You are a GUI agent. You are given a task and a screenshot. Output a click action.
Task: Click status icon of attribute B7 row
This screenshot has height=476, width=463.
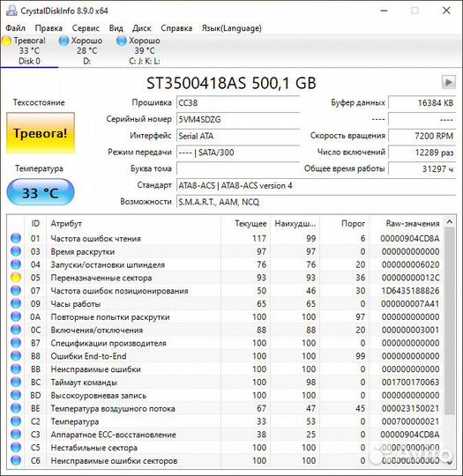[x=16, y=343]
